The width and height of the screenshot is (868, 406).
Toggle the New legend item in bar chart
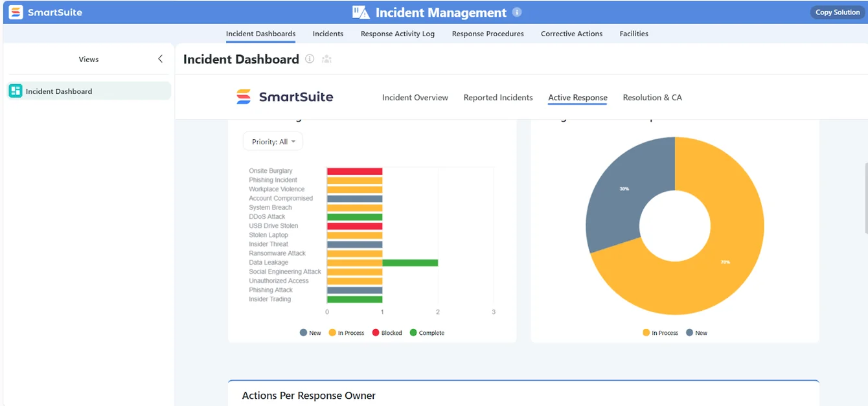point(310,333)
